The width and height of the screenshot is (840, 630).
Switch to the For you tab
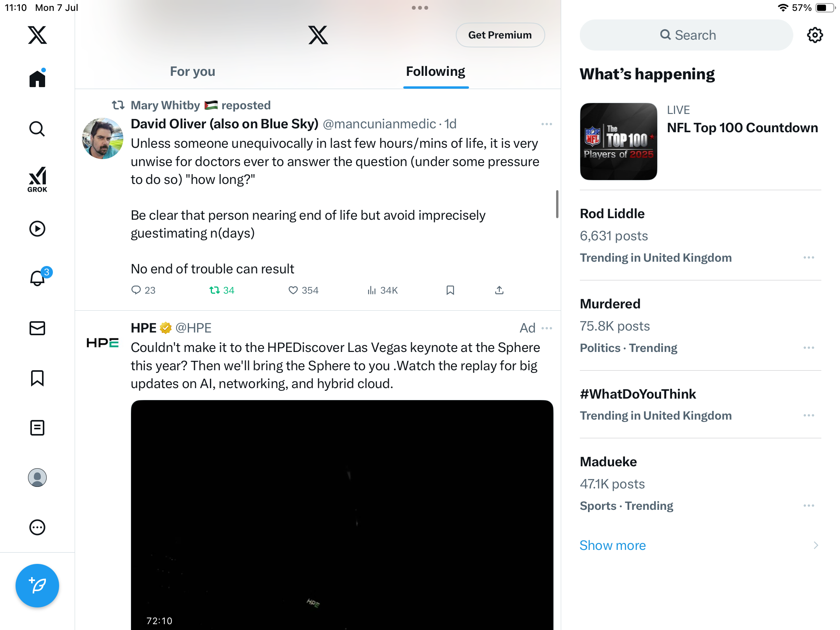click(192, 71)
